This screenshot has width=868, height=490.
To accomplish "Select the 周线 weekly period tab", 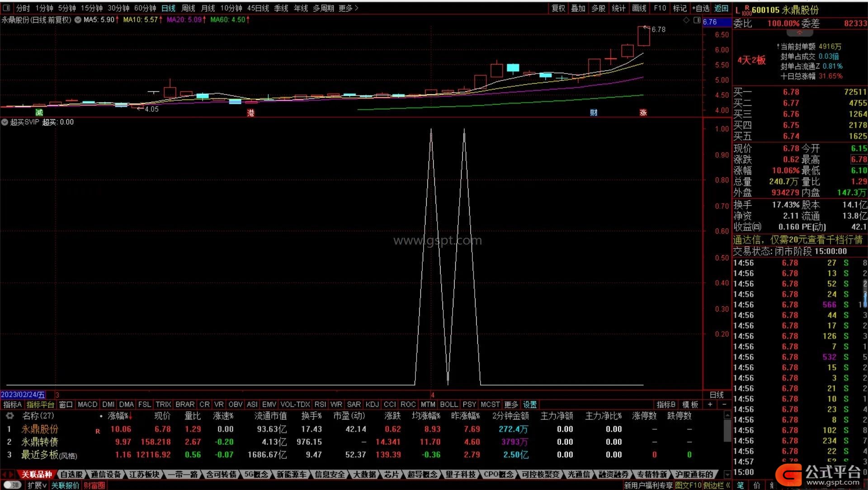I will (188, 8).
